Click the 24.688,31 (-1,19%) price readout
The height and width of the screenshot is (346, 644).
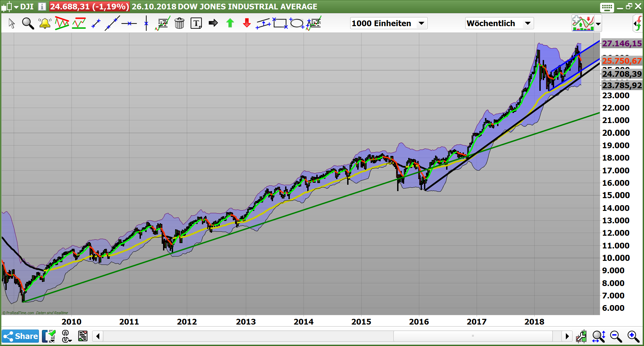coord(89,6)
